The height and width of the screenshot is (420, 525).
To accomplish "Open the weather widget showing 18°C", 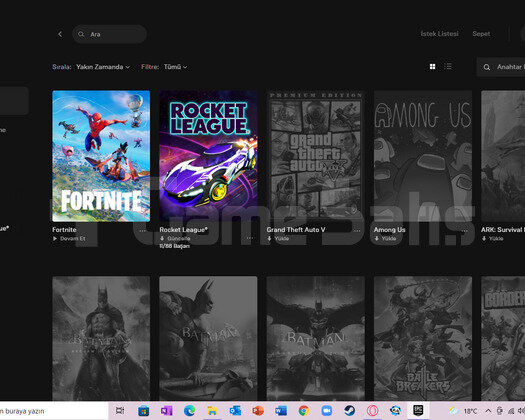I will pyautogui.click(x=463, y=411).
